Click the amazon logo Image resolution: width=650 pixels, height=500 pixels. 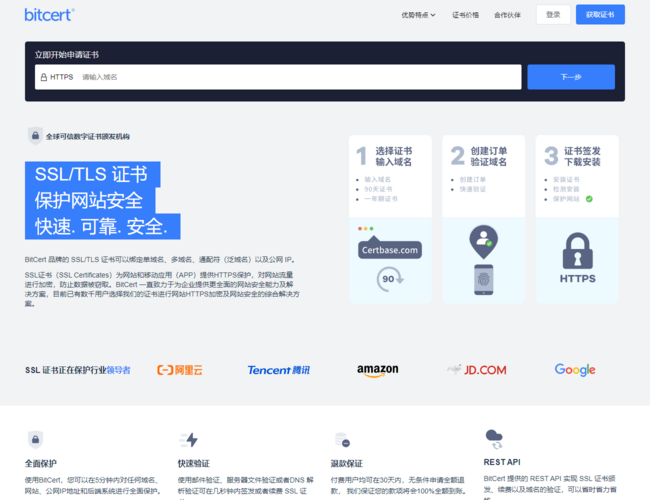[x=378, y=370]
